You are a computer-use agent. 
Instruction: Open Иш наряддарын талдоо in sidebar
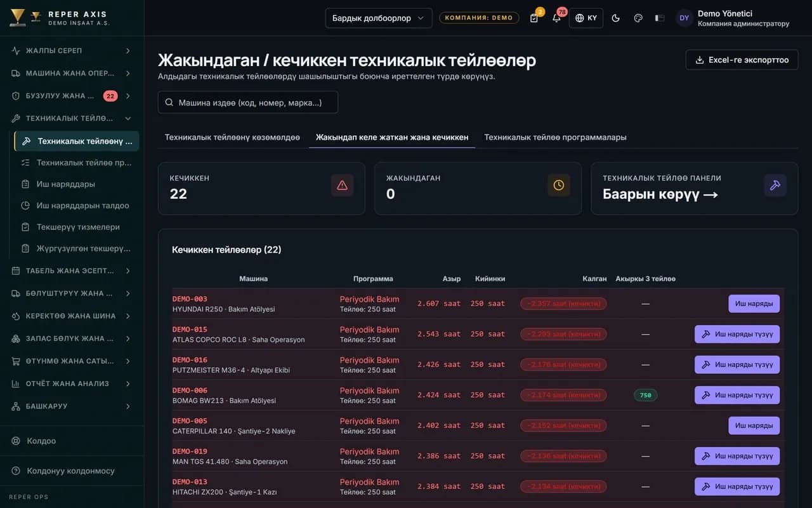tap(76, 206)
